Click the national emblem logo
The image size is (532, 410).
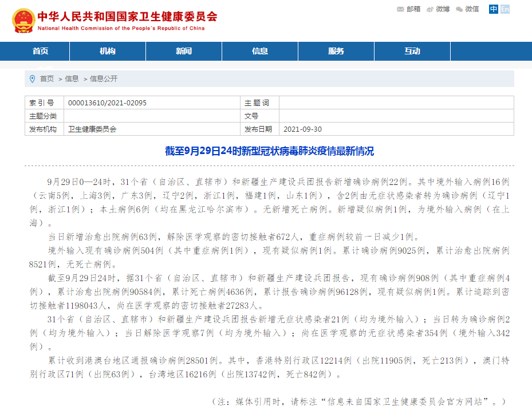click(23, 21)
